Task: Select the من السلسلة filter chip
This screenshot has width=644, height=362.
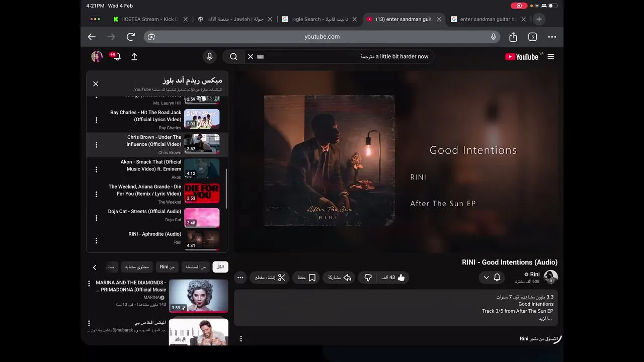Action: [x=196, y=267]
